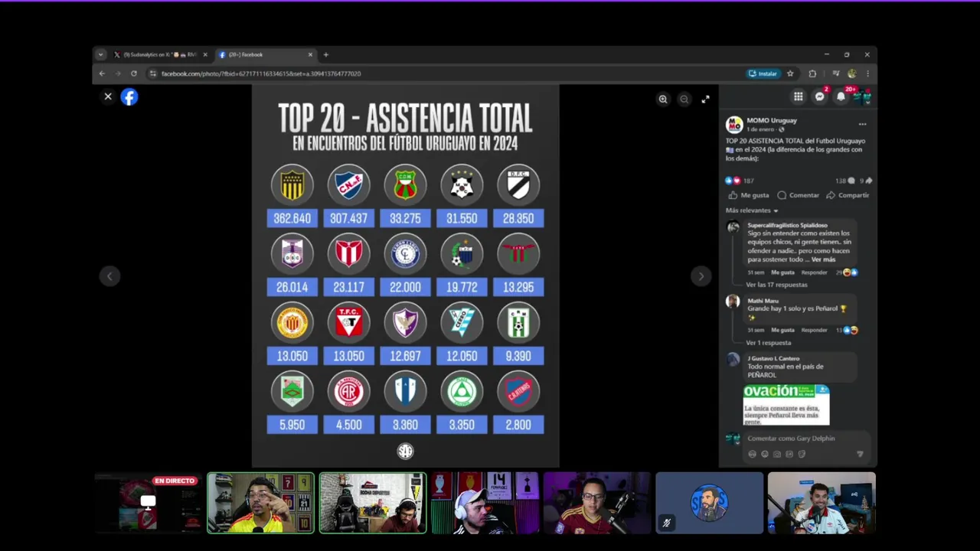Insert a sticker in the comment
The image size is (980, 551).
(802, 454)
